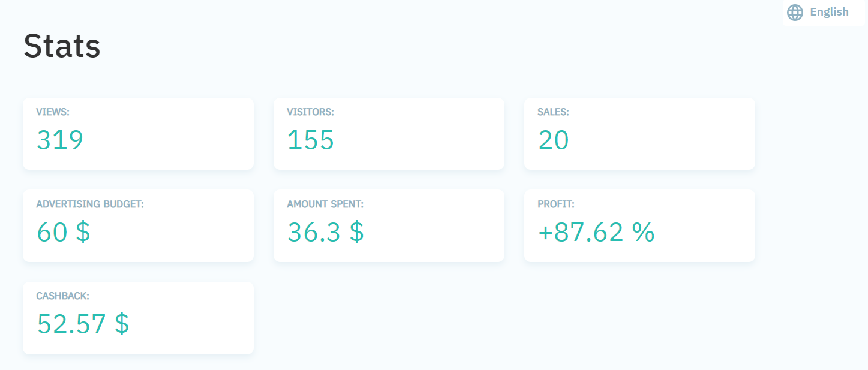Click the 60 $ budget value
The height and width of the screenshot is (370, 868).
click(x=64, y=232)
